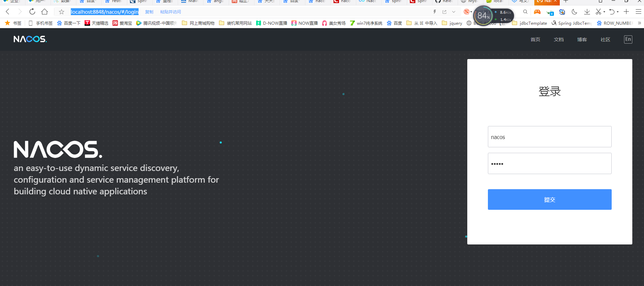644x286 pixels.
Task: Switch to the MyBatis browser tab
Action: (470, 2)
